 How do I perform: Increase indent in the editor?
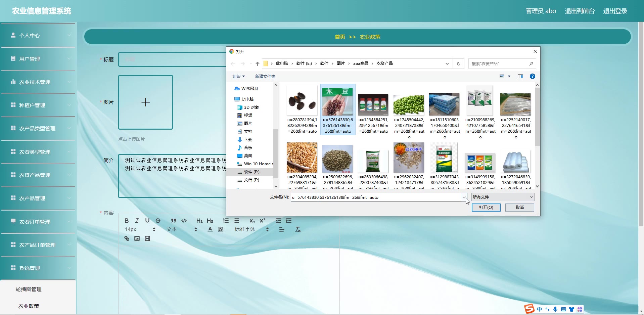click(x=289, y=221)
